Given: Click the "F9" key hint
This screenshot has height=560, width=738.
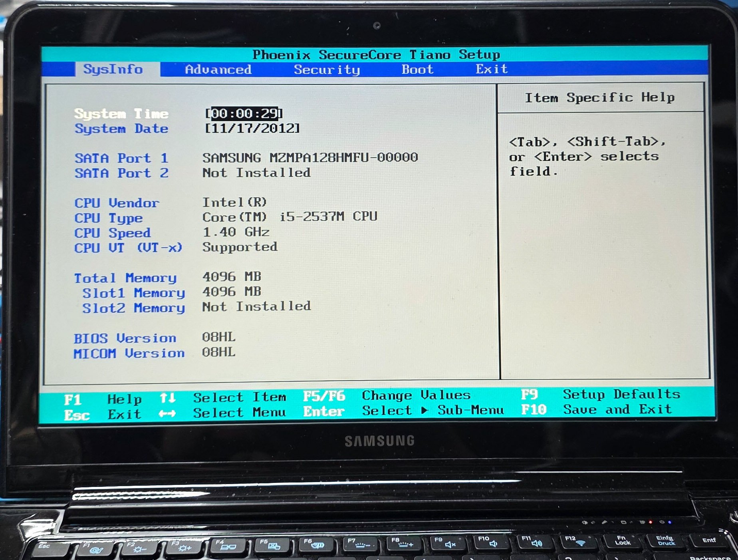Looking at the screenshot, I should point(529,394).
